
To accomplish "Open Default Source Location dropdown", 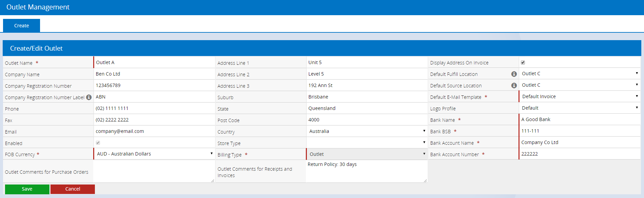I will [x=580, y=85].
